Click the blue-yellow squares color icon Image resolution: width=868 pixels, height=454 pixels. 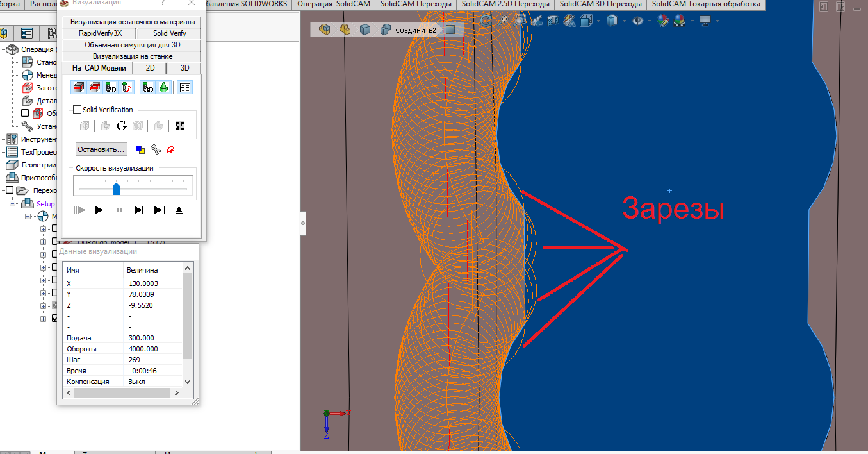(x=140, y=149)
